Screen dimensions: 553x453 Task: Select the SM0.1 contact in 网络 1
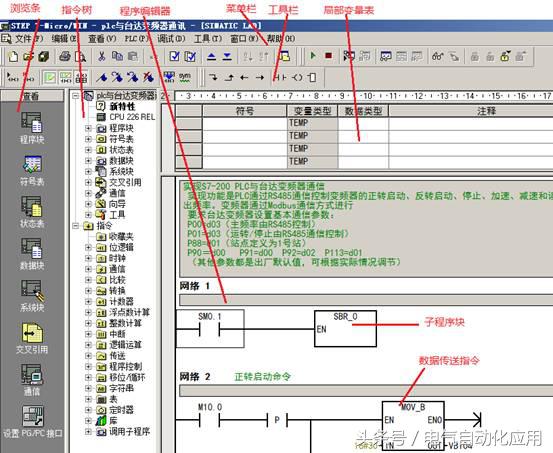click(x=209, y=329)
